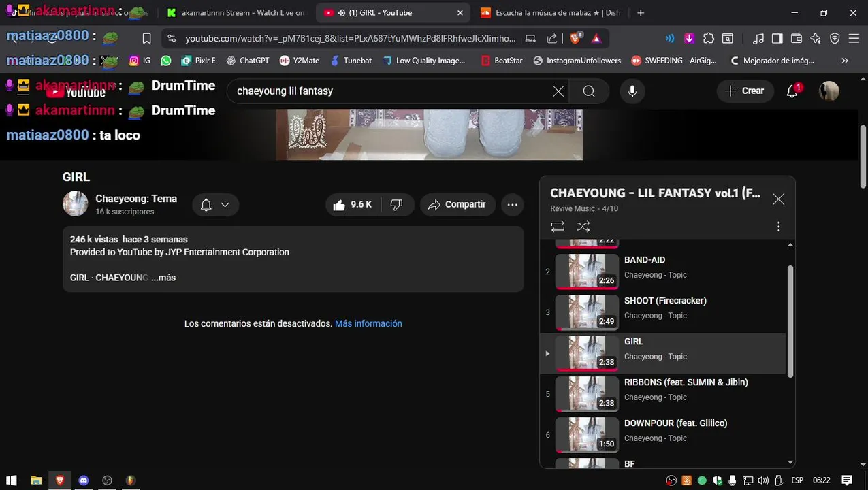Clear the YouTube search box with the X
The height and width of the screenshot is (490, 868).
[558, 91]
